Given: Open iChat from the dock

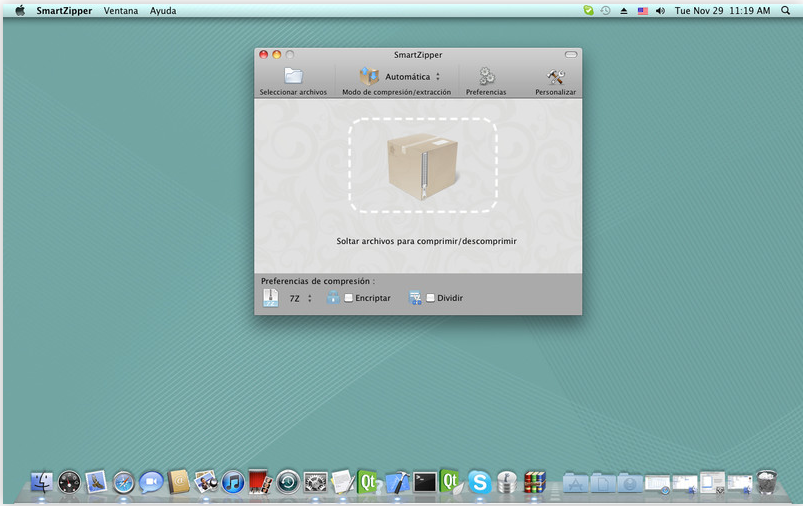Looking at the screenshot, I should pos(151,482).
